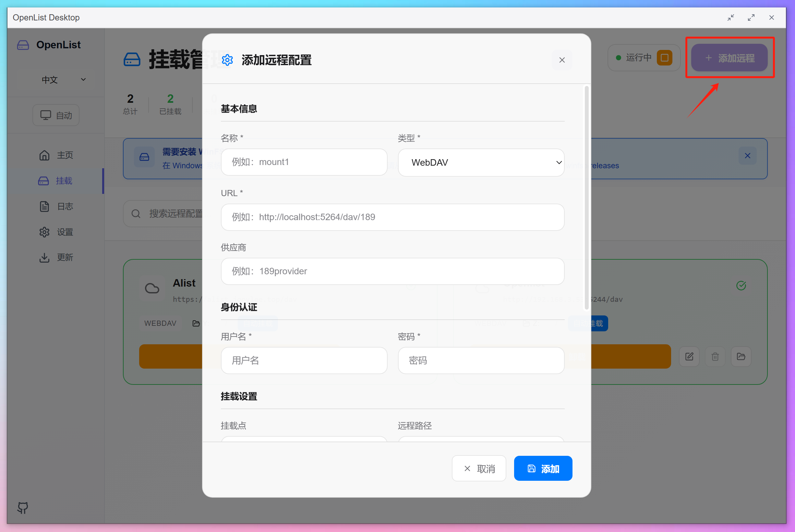This screenshot has width=795, height=532.
Task: Cancel the dialog via 取消 button
Action: pos(479,468)
